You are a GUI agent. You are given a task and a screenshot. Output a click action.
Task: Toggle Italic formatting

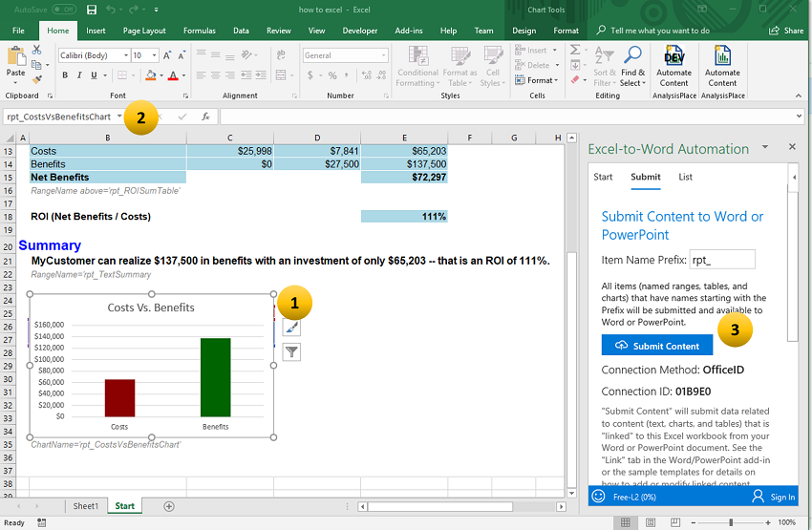pyautogui.click(x=79, y=75)
